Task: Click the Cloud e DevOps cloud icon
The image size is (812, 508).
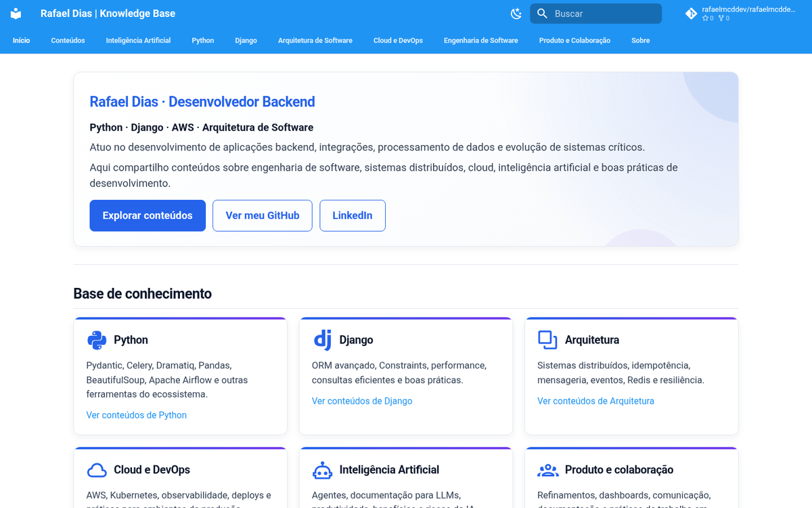Action: click(97, 470)
